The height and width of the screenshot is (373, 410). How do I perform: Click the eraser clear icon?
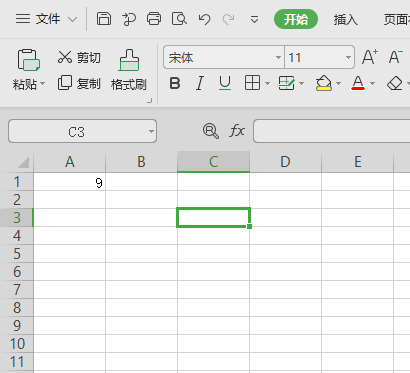click(x=395, y=83)
